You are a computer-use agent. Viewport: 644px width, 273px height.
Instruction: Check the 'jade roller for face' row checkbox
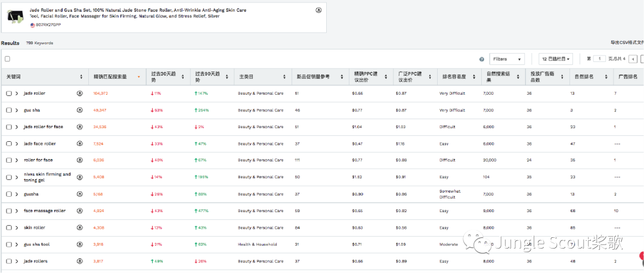[x=8, y=127]
